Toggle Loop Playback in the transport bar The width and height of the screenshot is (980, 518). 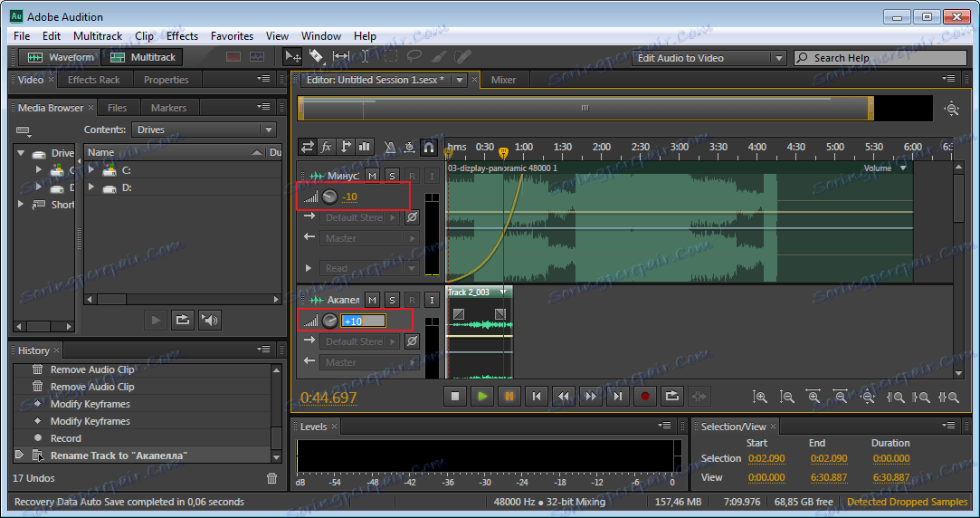tap(672, 396)
